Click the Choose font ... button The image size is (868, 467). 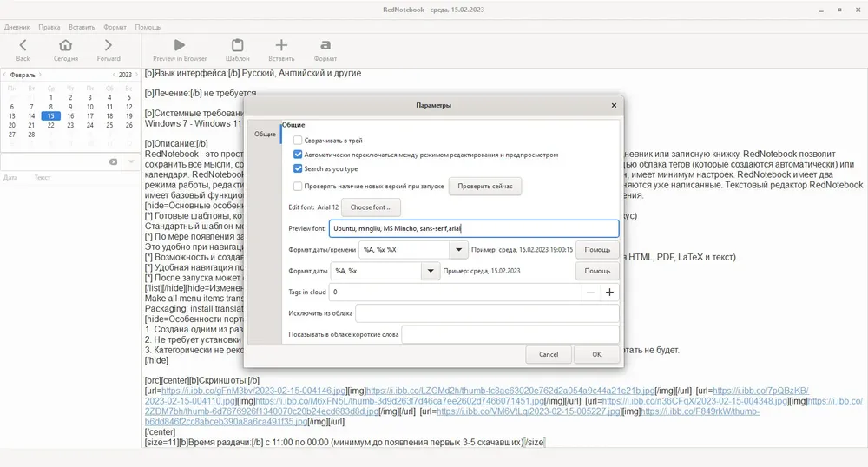[x=371, y=207]
